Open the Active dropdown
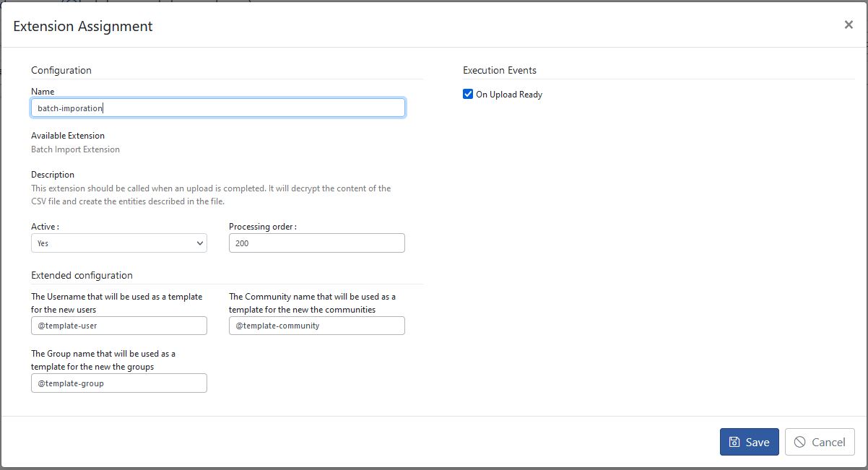The width and height of the screenshot is (868, 470). coord(119,243)
